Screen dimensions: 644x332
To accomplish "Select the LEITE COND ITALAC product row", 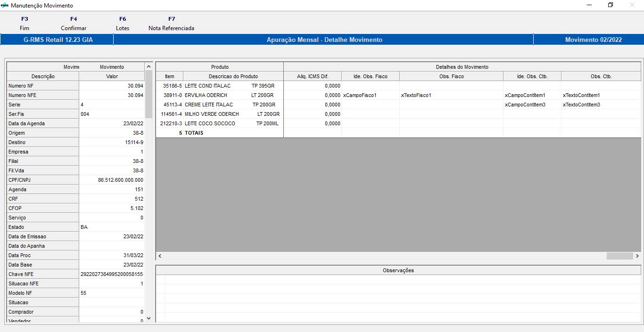I will click(x=398, y=86).
